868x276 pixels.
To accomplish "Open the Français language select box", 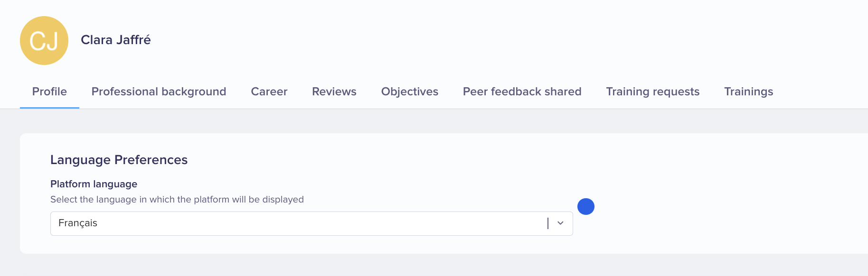I will [x=311, y=223].
